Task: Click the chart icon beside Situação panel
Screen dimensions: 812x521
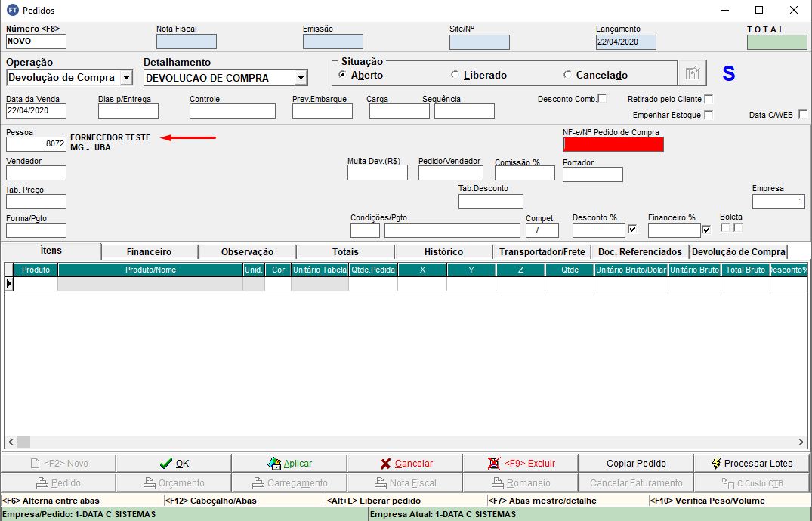Action: (692, 73)
